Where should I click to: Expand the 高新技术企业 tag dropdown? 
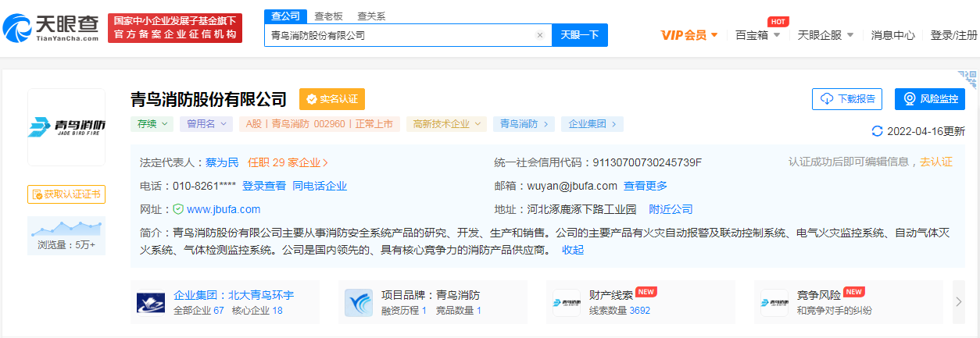point(446,123)
